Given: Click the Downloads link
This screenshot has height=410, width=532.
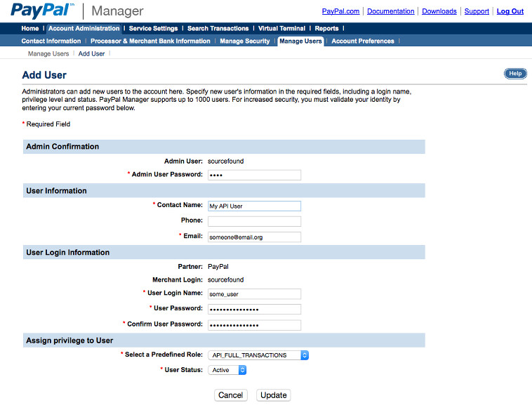Looking at the screenshot, I should click(439, 12).
